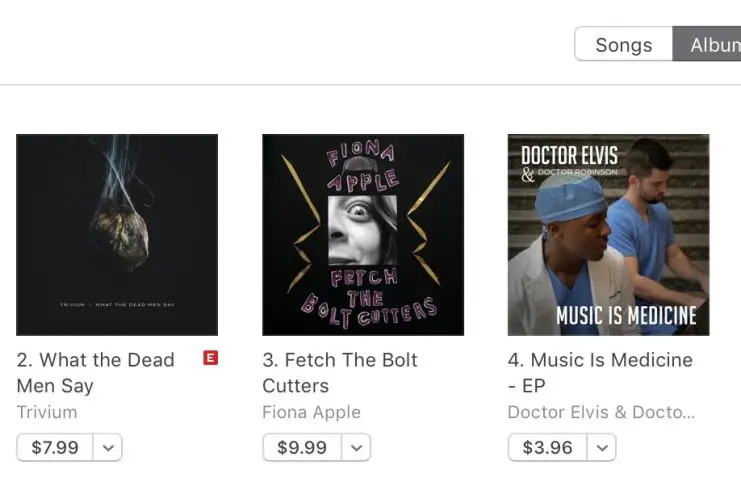Screen dimensions: 741x486
Task: Switch to the Songs tab
Action: point(623,45)
